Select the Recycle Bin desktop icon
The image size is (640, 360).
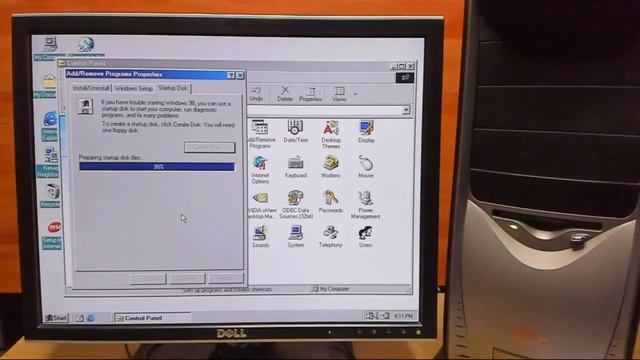coord(51,195)
